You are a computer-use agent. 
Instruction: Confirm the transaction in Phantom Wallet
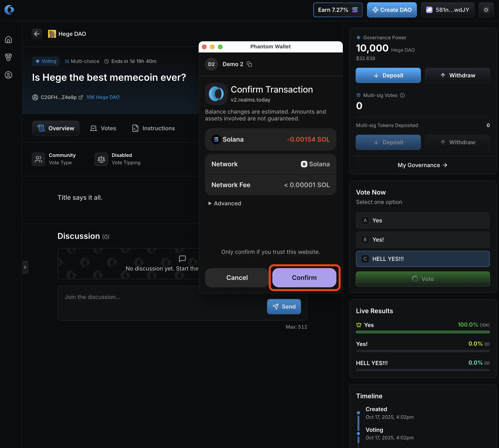304,278
